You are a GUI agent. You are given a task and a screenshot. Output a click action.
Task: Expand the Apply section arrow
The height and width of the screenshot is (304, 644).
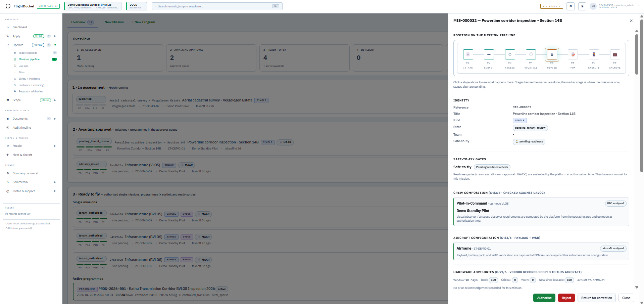coord(55,36)
